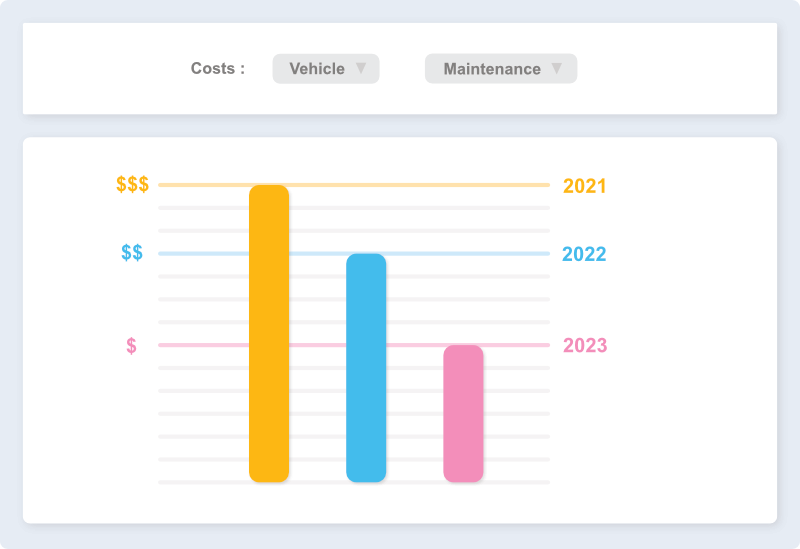The width and height of the screenshot is (800, 549).
Task: Click the 2022 year label
Action: (x=584, y=254)
